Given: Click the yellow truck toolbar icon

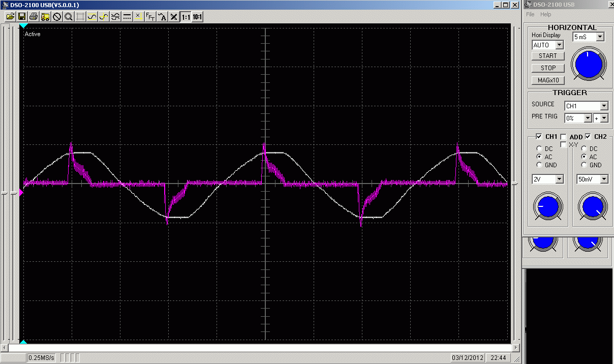Looking at the screenshot, I should [45, 17].
